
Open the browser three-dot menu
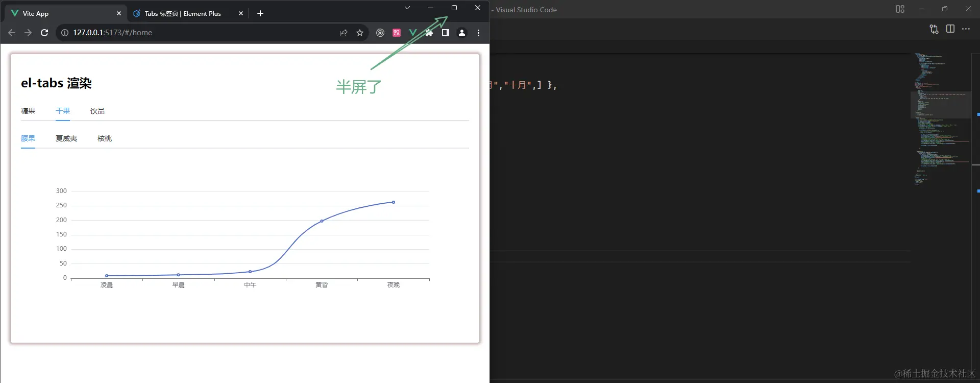pyautogui.click(x=478, y=33)
